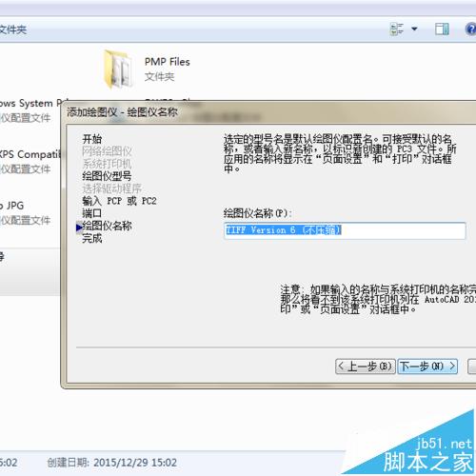Click the 绘图仪名称 text input field
Viewport: 476px width, 476px height.
pyautogui.click(x=345, y=230)
